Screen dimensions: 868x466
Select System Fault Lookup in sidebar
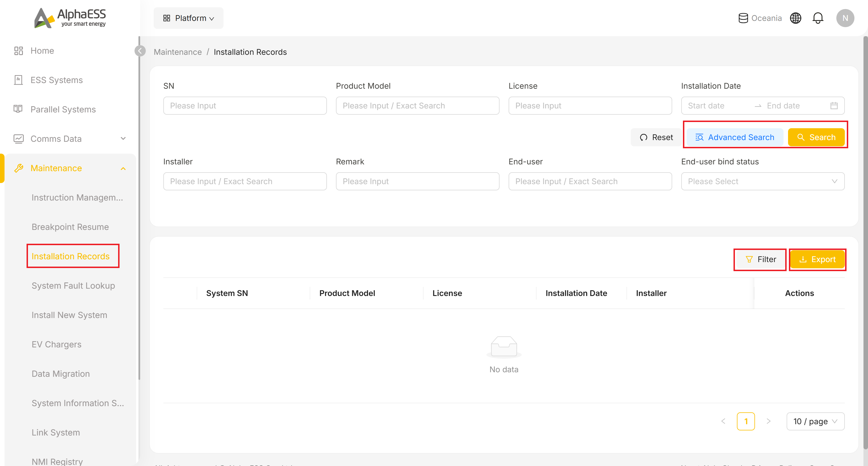[x=73, y=286]
